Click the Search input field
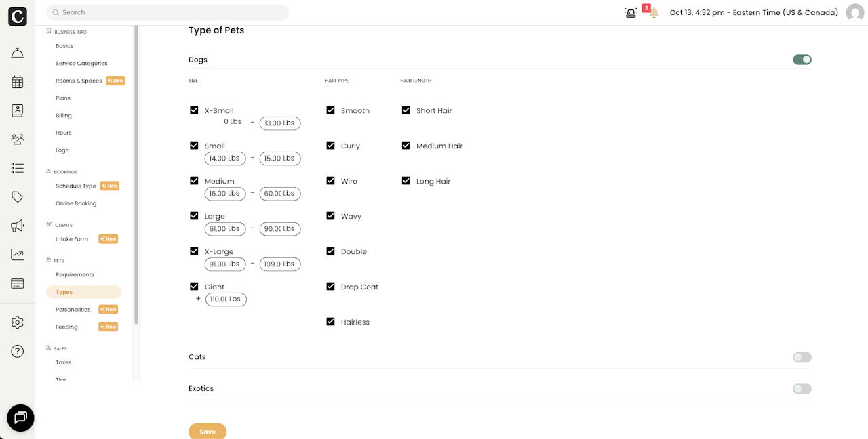The height and width of the screenshot is (439, 868). (x=170, y=12)
